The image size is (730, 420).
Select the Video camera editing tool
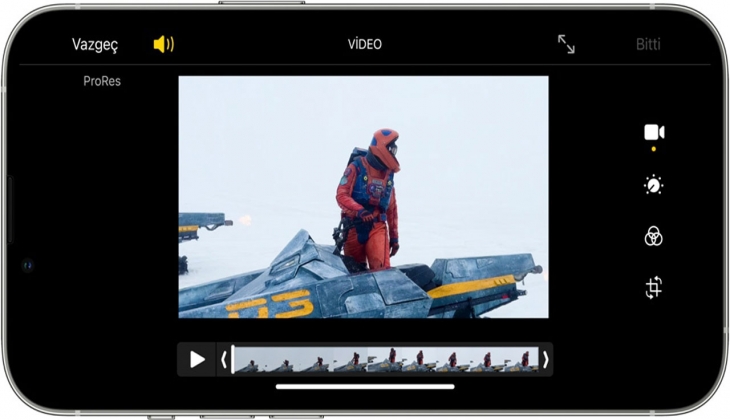(x=654, y=133)
